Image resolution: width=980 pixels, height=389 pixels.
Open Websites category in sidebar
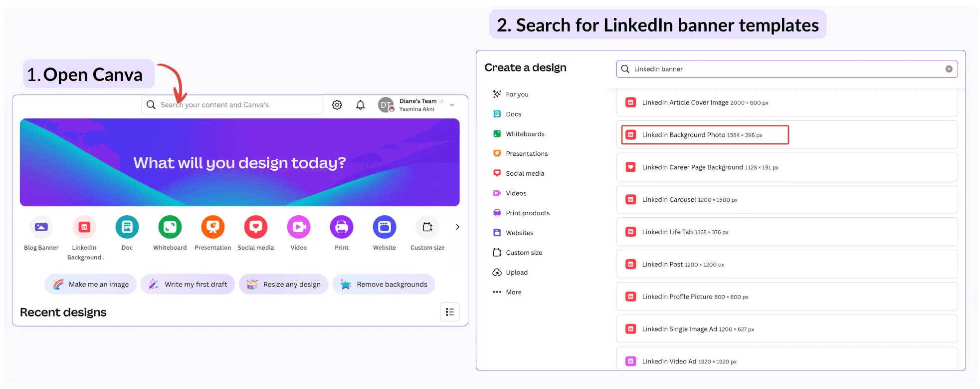pos(513,233)
